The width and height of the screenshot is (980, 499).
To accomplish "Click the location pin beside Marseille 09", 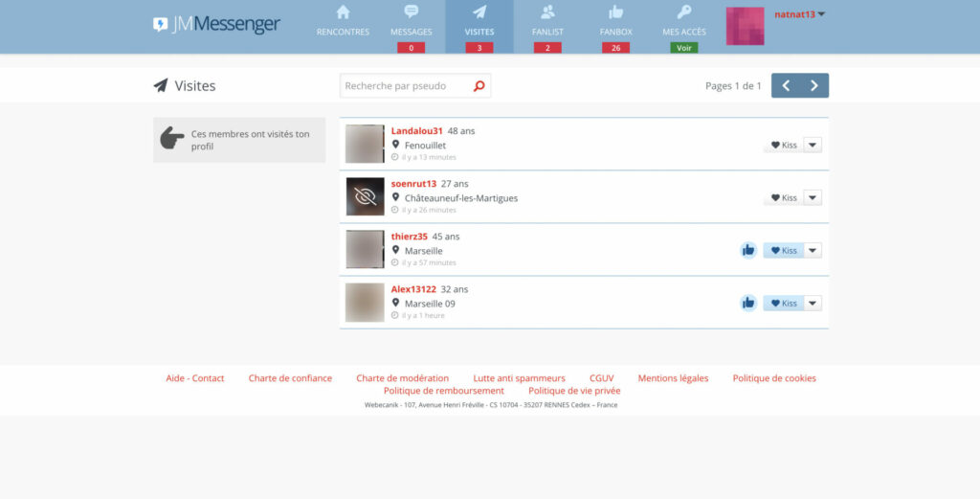I will [395, 303].
